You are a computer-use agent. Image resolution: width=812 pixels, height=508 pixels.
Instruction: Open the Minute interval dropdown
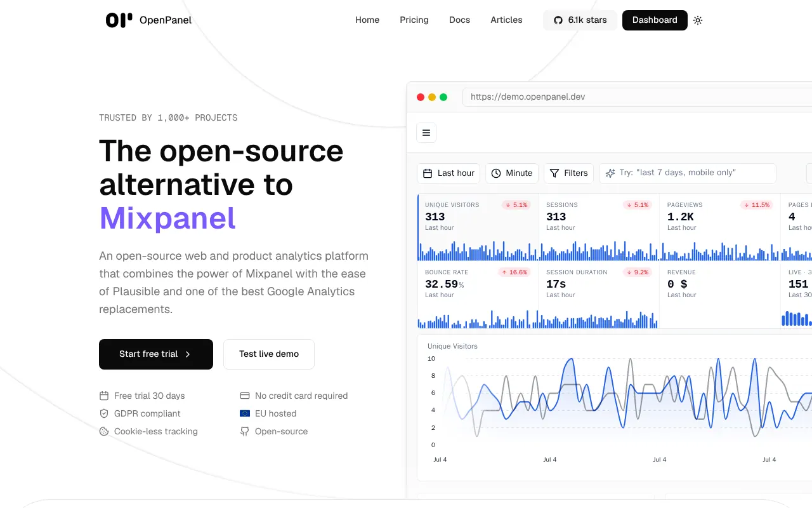coord(512,173)
